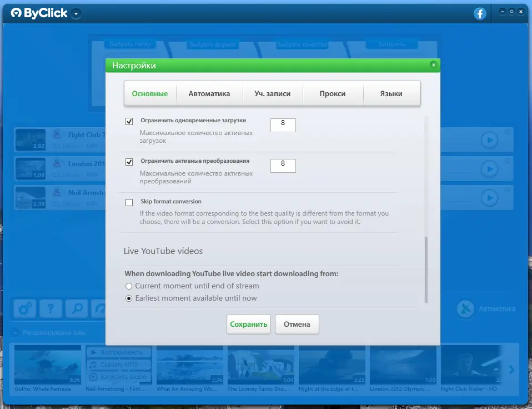Click the Fight Club thumbnail in download list
The height and width of the screenshot is (409, 532).
coord(31,139)
